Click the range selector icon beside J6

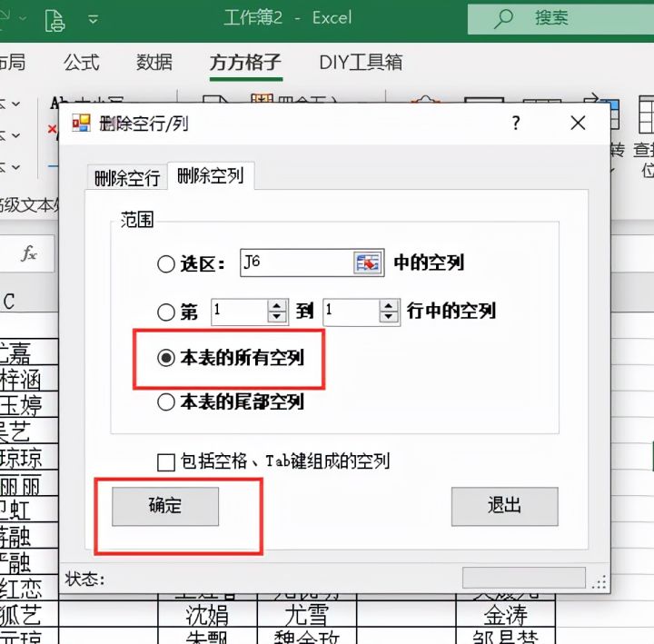pyautogui.click(x=368, y=263)
